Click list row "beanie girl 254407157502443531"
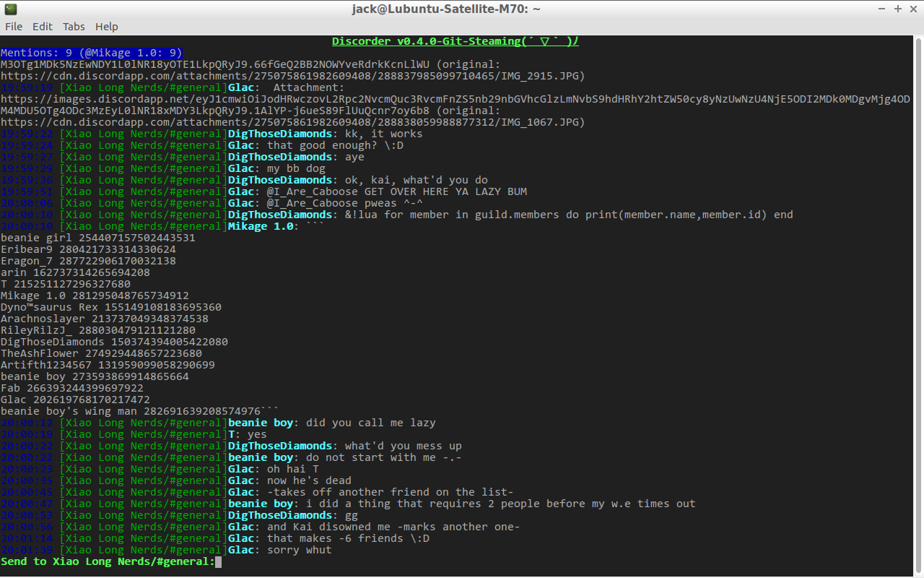Image resolution: width=924 pixels, height=578 pixels. [x=97, y=238]
